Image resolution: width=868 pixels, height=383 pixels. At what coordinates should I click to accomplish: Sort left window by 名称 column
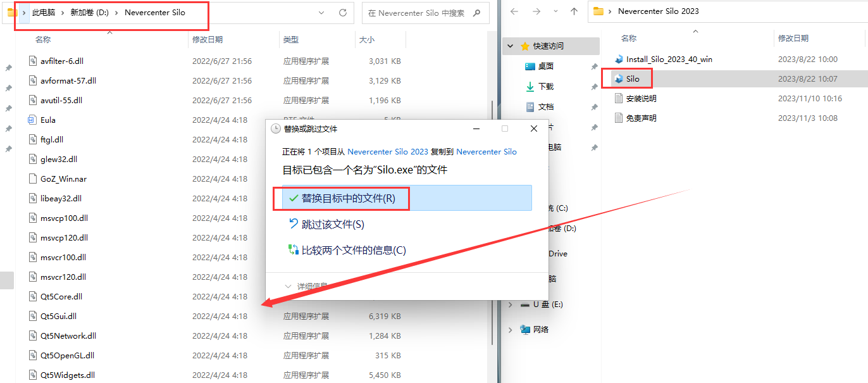pyautogui.click(x=43, y=39)
